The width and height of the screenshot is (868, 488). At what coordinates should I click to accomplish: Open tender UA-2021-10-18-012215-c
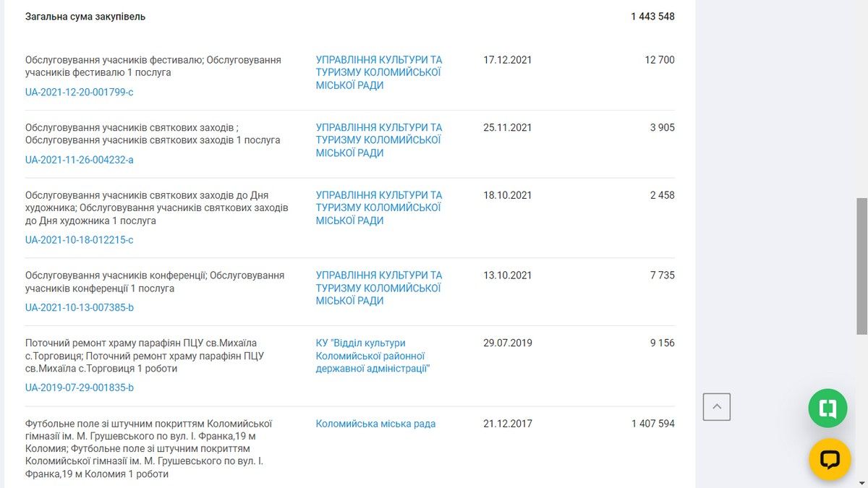point(80,240)
